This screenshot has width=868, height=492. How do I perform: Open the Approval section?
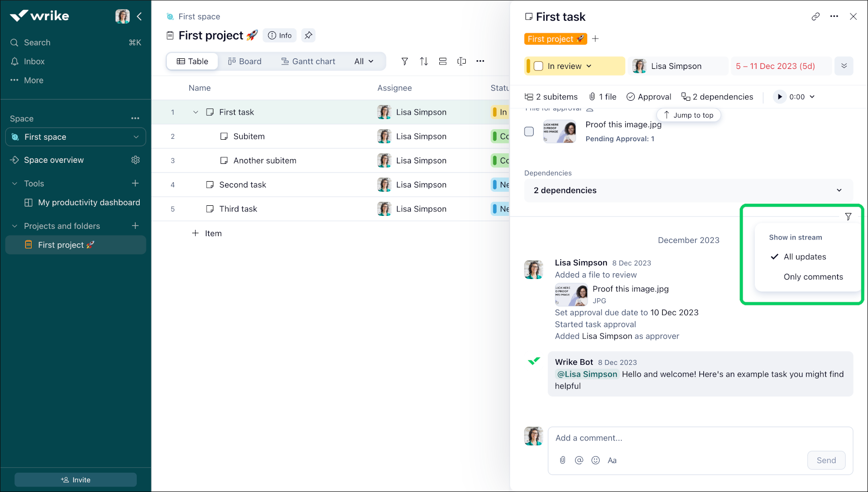pyautogui.click(x=648, y=97)
